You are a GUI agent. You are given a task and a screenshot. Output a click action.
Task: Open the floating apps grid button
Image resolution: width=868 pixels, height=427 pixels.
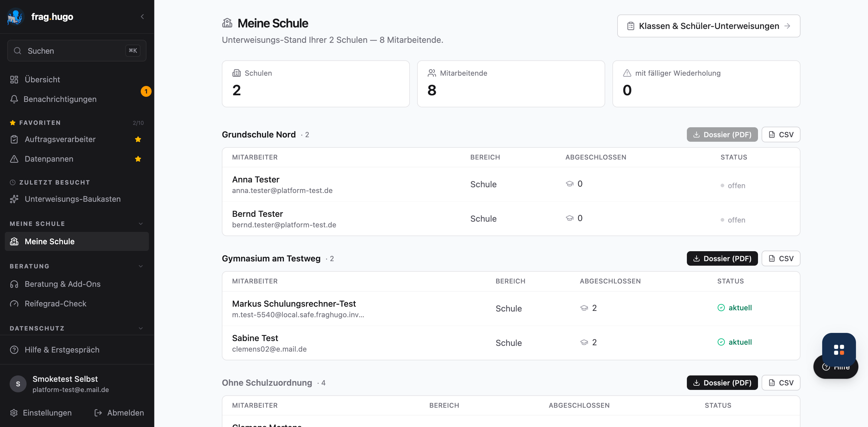click(x=839, y=350)
